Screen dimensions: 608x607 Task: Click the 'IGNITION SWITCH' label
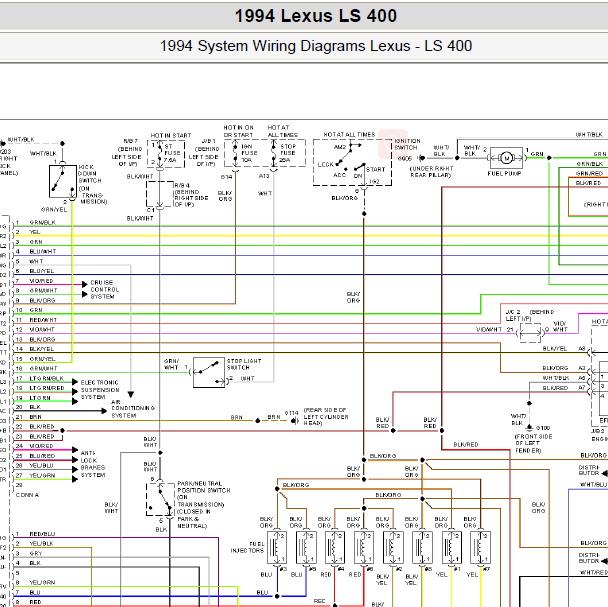[x=407, y=144]
